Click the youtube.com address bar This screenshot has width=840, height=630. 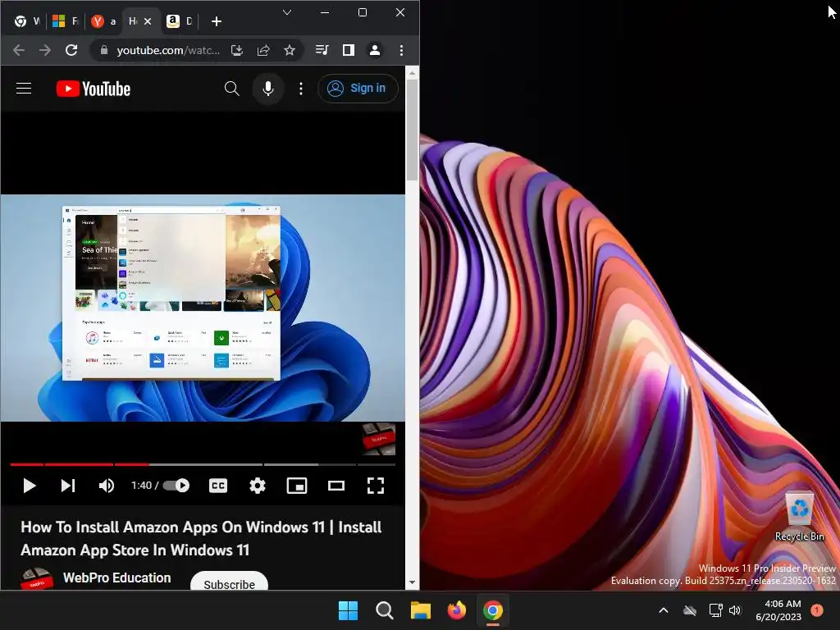(168, 50)
